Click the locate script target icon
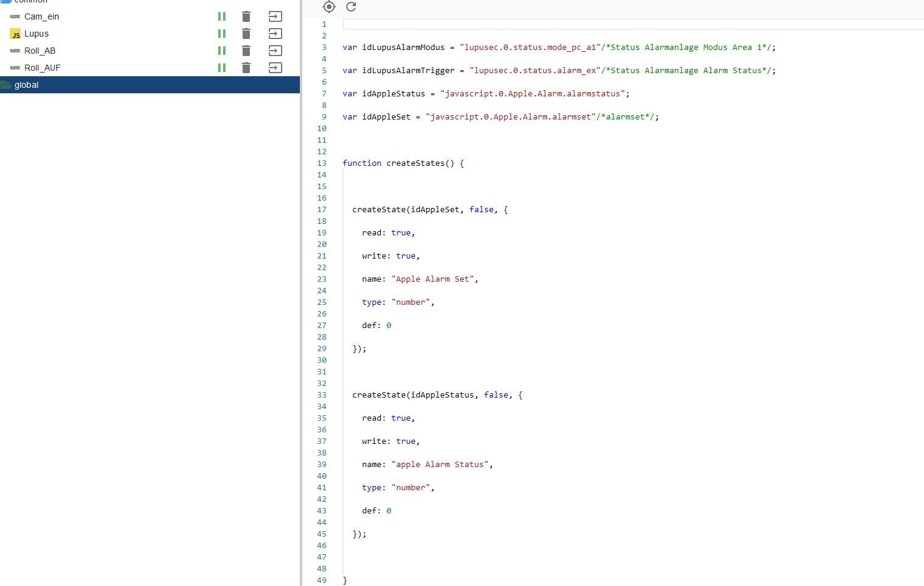 (x=329, y=7)
